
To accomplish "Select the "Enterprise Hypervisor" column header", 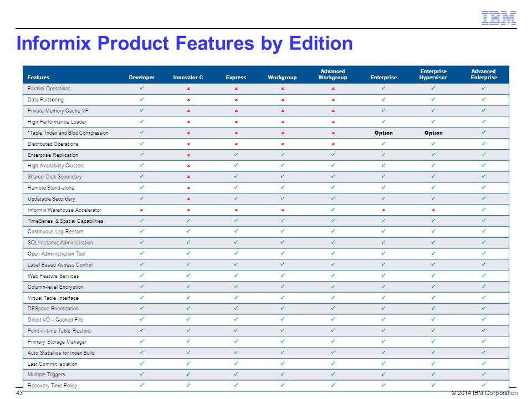I will [x=433, y=74].
